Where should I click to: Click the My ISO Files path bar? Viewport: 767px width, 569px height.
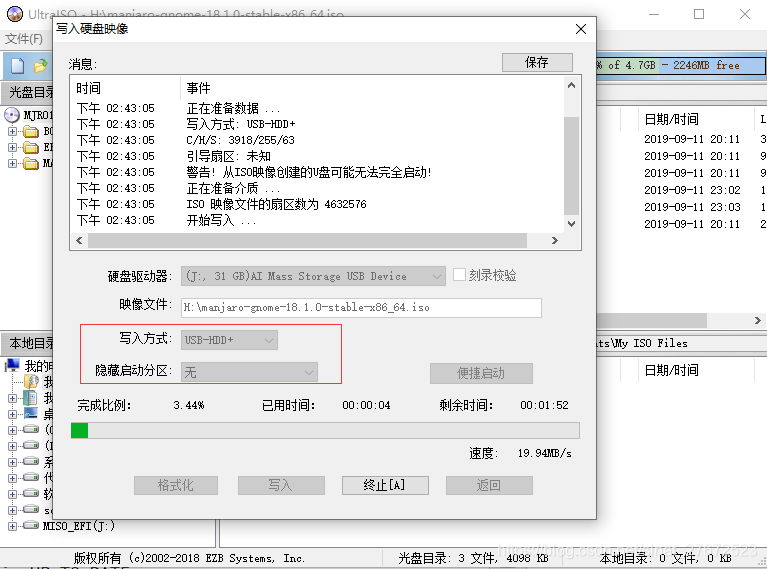tap(680, 343)
